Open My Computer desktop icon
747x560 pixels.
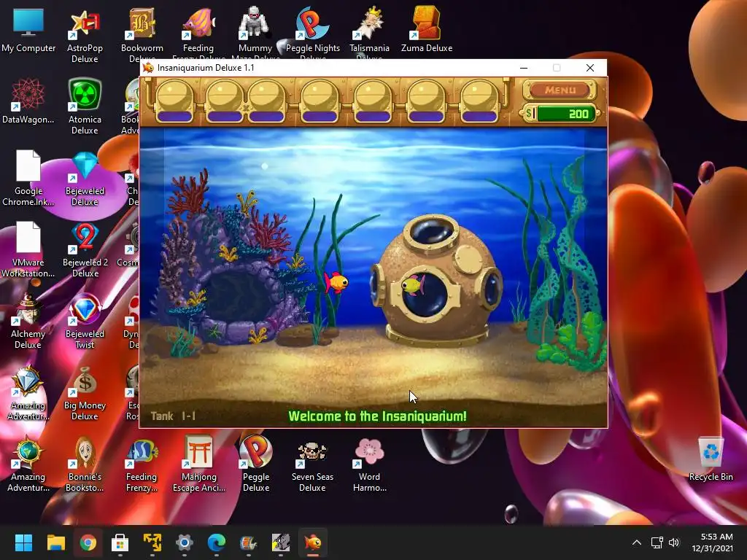(x=28, y=30)
